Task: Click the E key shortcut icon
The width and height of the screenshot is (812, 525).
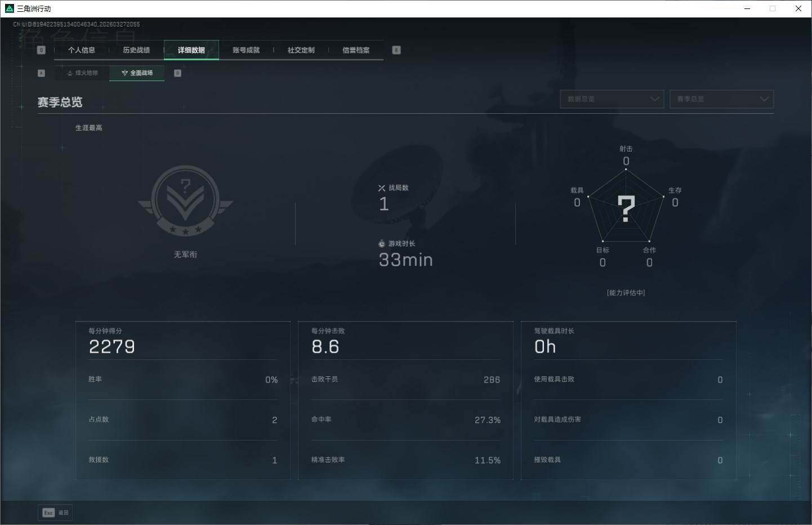Action: pos(396,50)
